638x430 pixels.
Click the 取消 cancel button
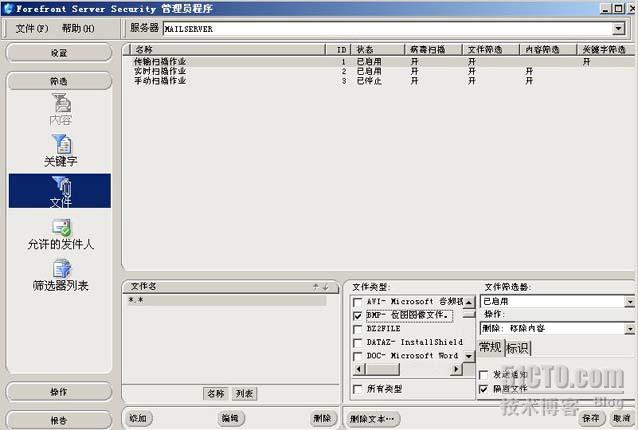(x=621, y=418)
